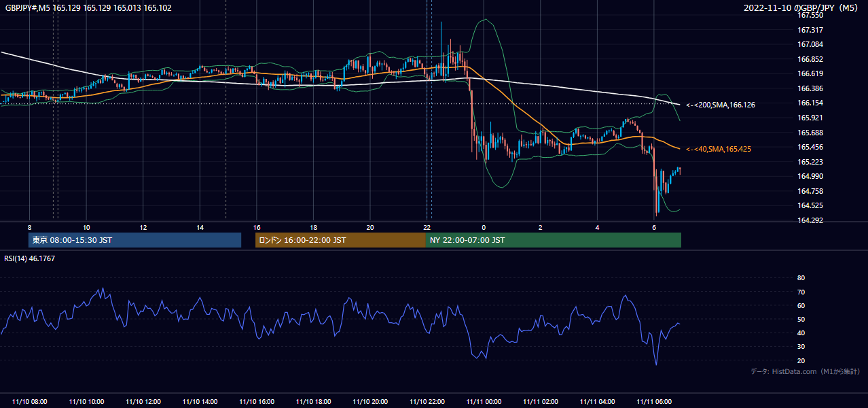Select the 40 SMA label reading 165.425
This screenshot has height=408, width=868.
[719, 149]
